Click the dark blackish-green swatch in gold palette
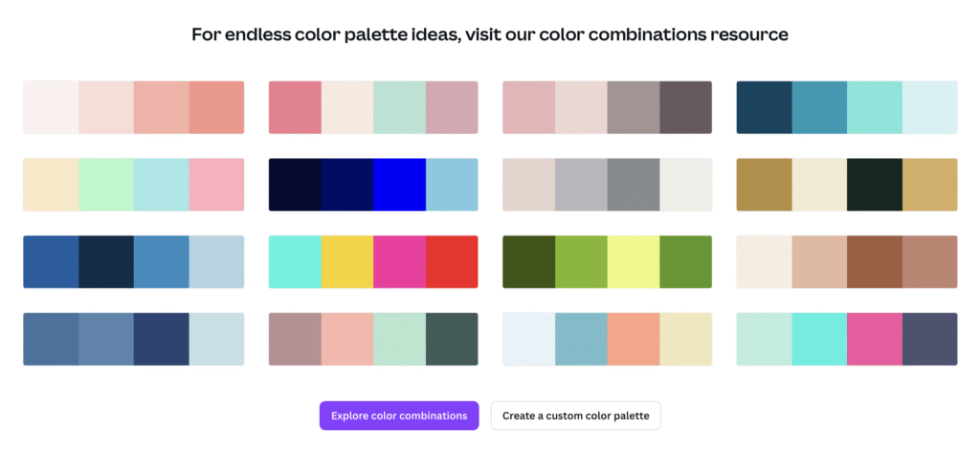The height and width of the screenshot is (451, 980). [875, 185]
